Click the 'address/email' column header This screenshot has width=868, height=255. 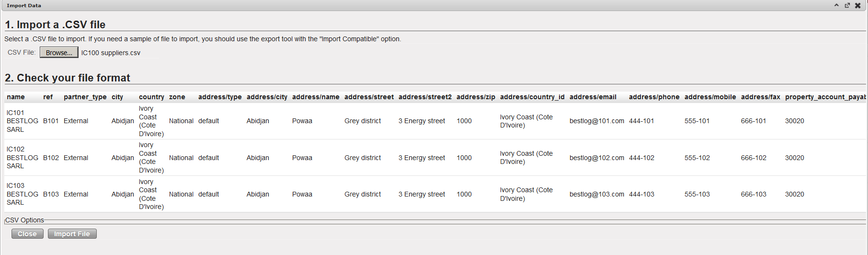593,97
